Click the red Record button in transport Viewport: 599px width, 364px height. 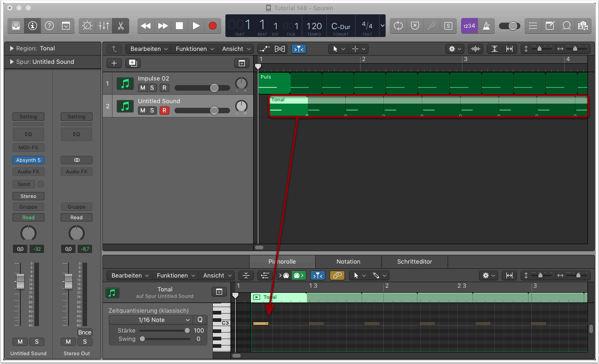pyautogui.click(x=212, y=26)
